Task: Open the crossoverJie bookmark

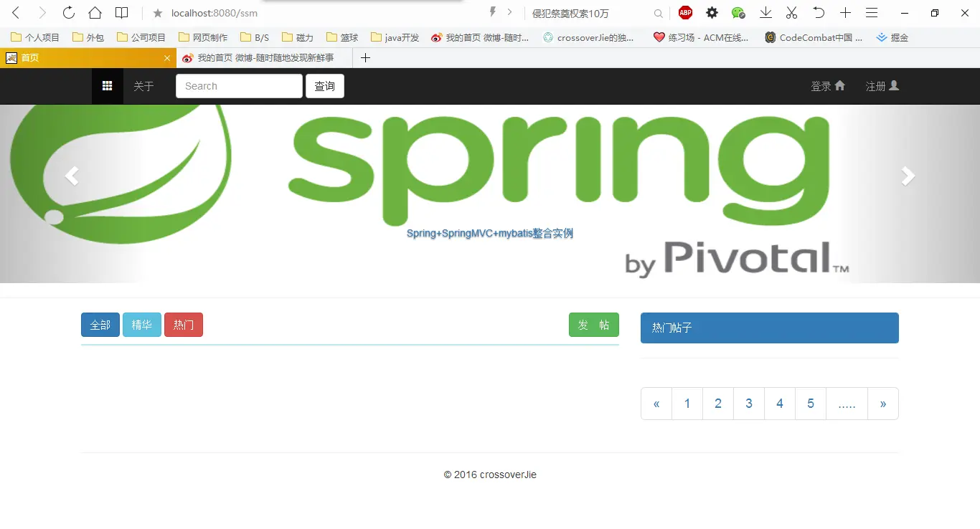Action: tap(589, 37)
